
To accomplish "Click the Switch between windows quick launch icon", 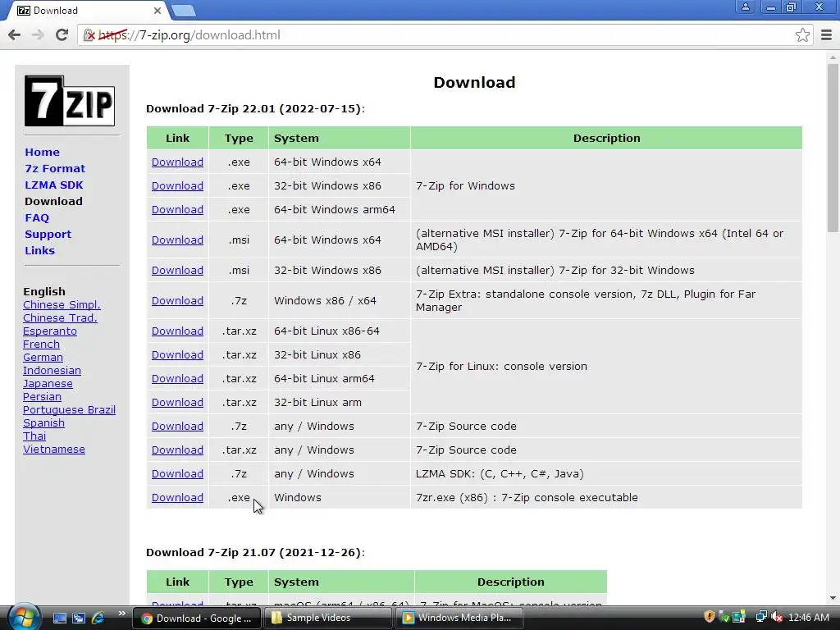I will tap(79, 618).
